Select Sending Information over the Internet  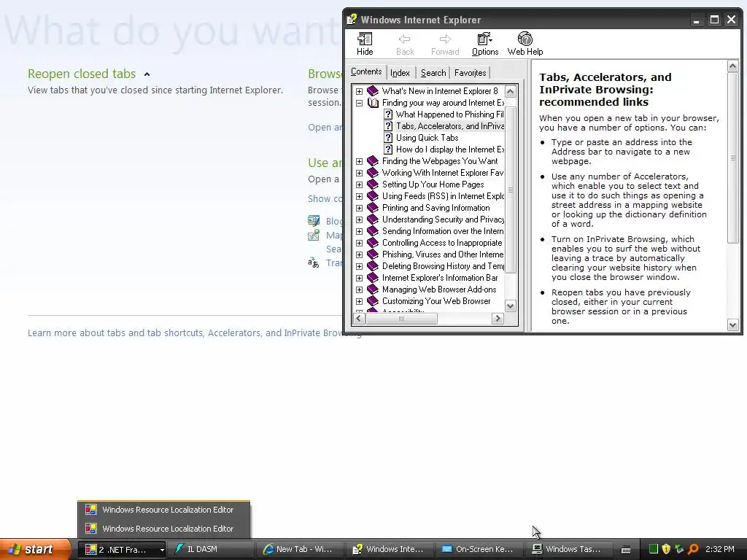pos(443,231)
